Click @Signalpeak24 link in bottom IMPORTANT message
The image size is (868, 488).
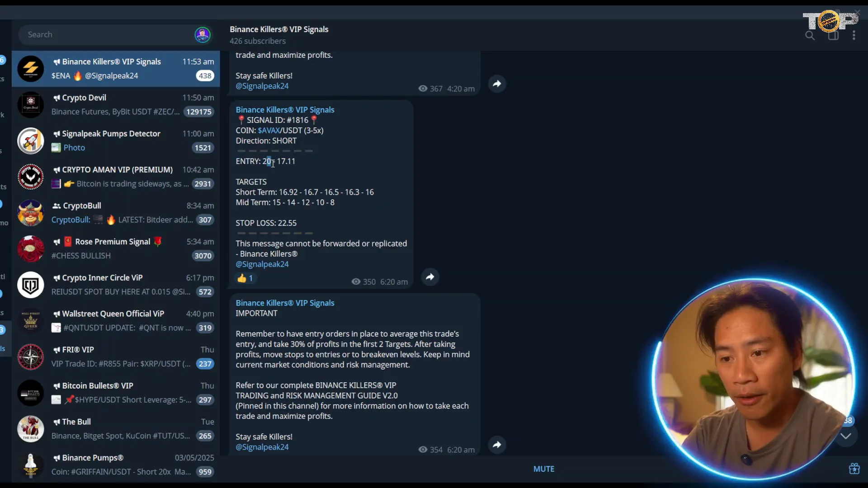(262, 447)
